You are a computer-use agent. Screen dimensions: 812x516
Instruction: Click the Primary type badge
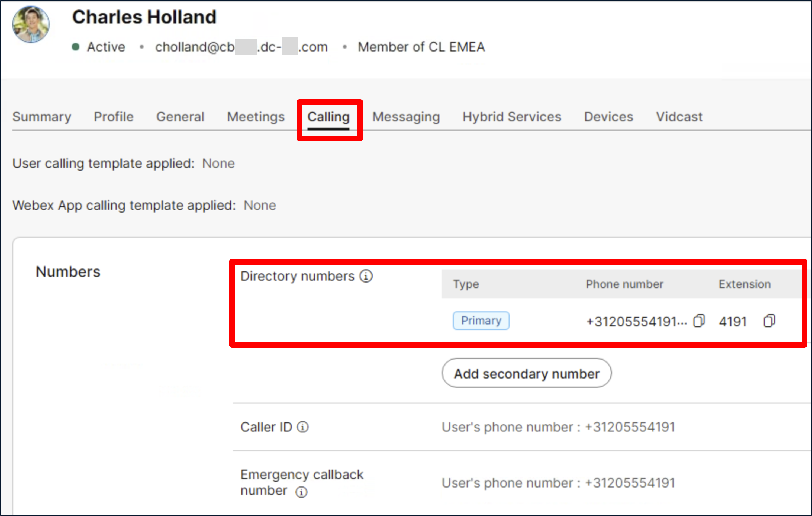(481, 321)
